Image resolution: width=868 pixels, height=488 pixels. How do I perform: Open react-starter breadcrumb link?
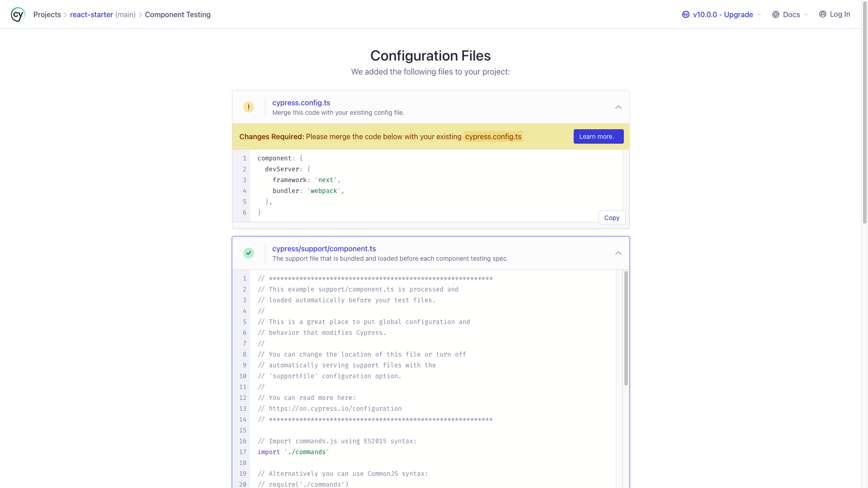click(x=91, y=14)
